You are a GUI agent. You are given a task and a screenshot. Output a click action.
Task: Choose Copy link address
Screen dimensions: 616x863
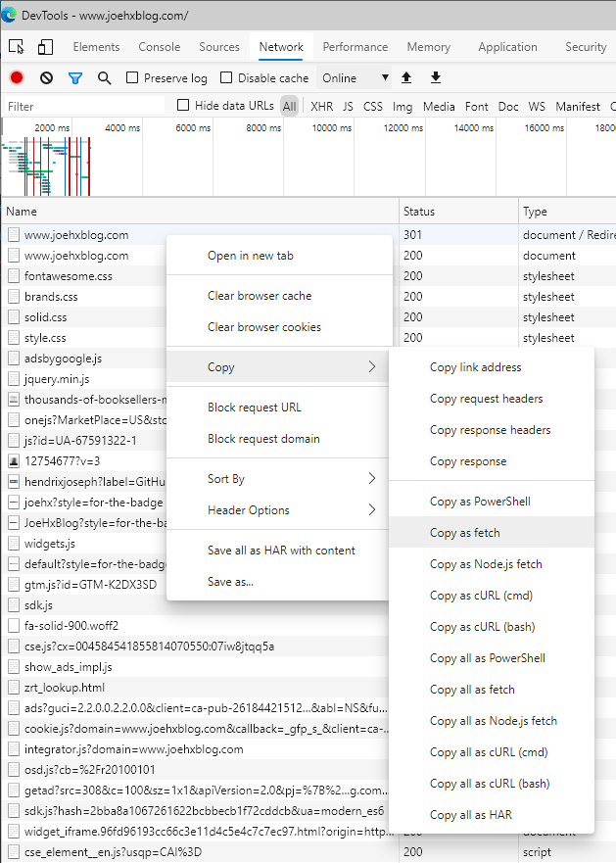pyautogui.click(x=492, y=367)
